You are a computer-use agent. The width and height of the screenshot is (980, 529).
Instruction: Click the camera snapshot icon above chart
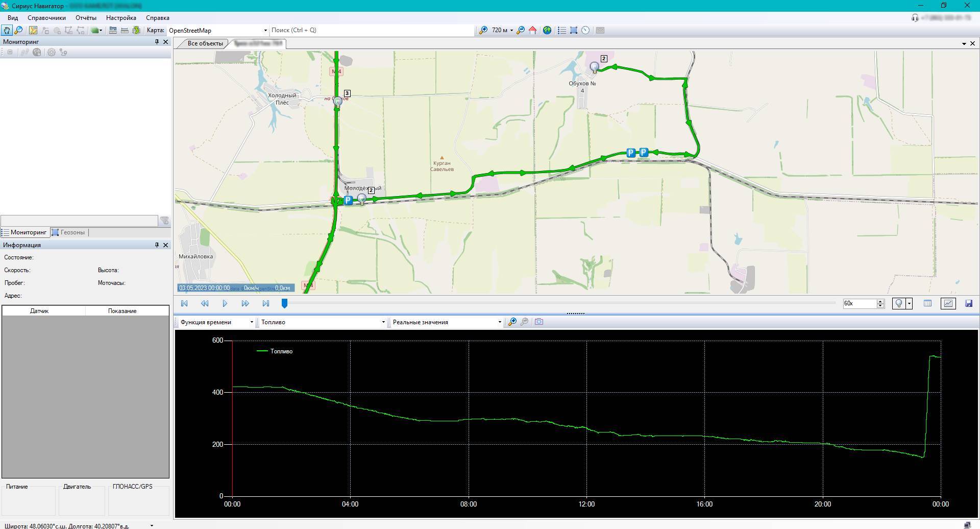point(538,322)
